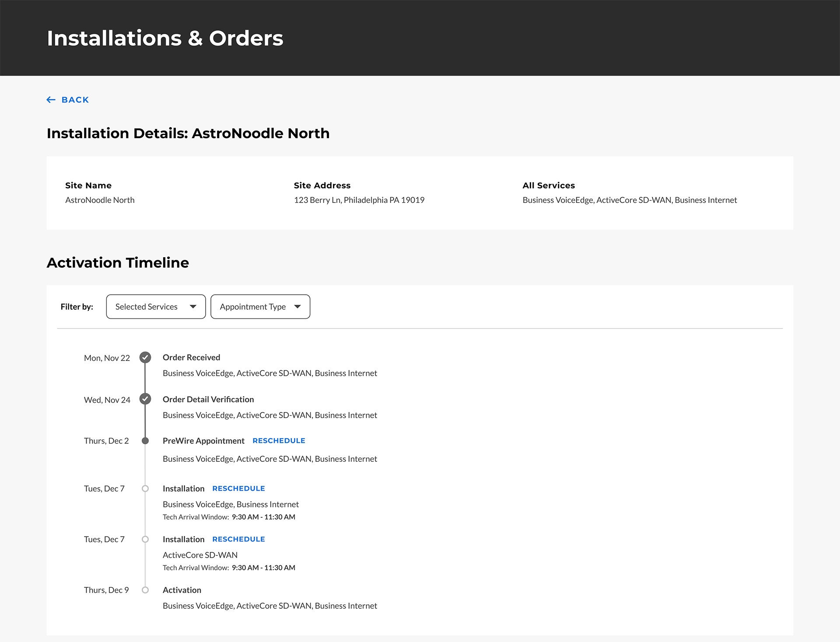Click the Order Received checkmark marker
This screenshot has height=642, width=840.
click(x=145, y=357)
